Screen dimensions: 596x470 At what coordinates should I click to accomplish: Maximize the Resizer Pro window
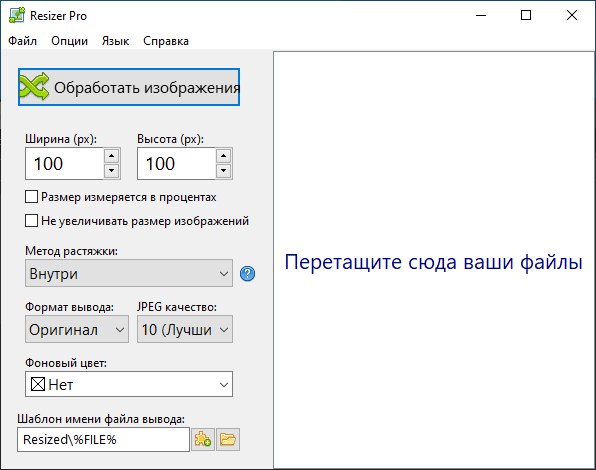click(x=526, y=15)
